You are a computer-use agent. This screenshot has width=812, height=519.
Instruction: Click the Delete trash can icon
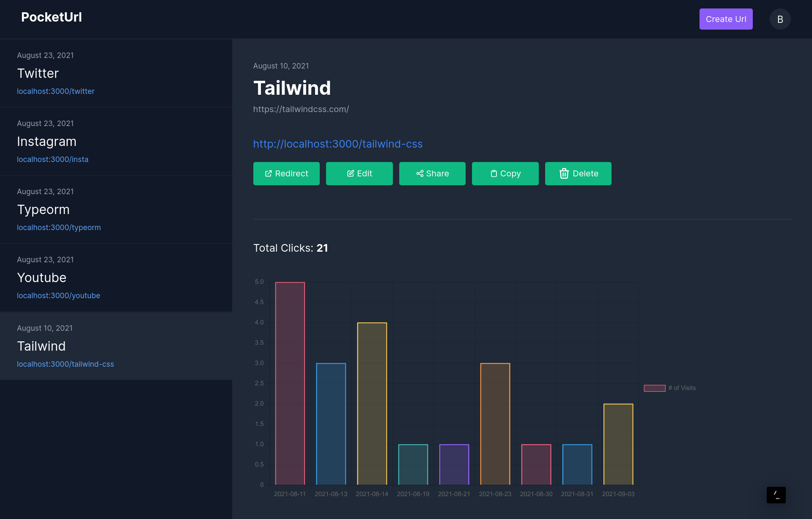564,173
